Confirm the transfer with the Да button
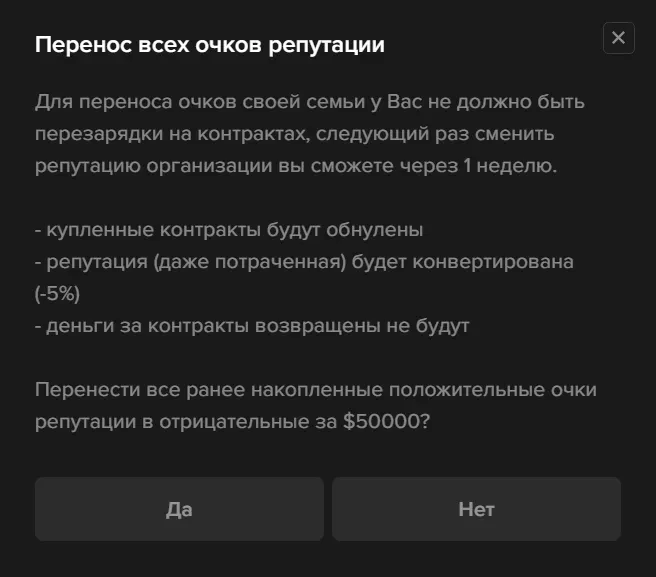656x577 pixels. click(179, 509)
